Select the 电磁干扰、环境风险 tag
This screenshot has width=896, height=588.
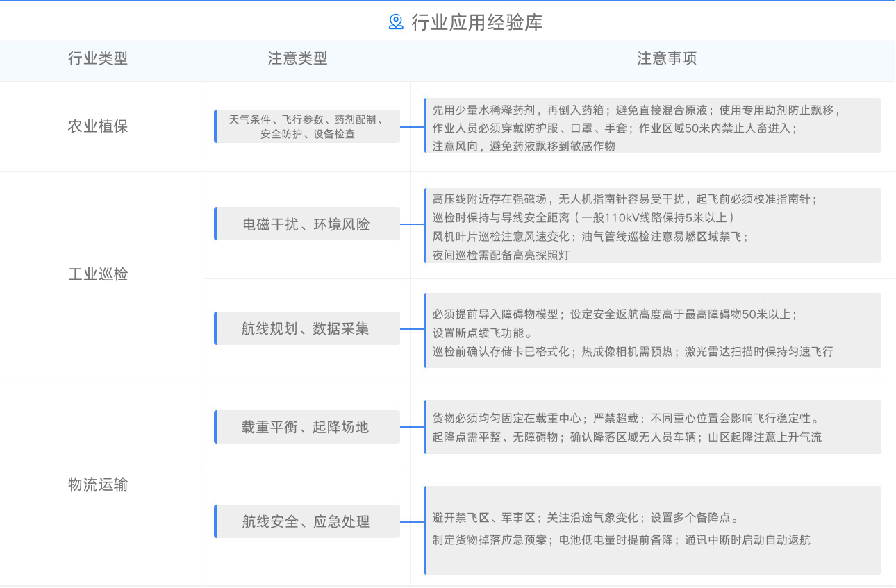click(307, 224)
